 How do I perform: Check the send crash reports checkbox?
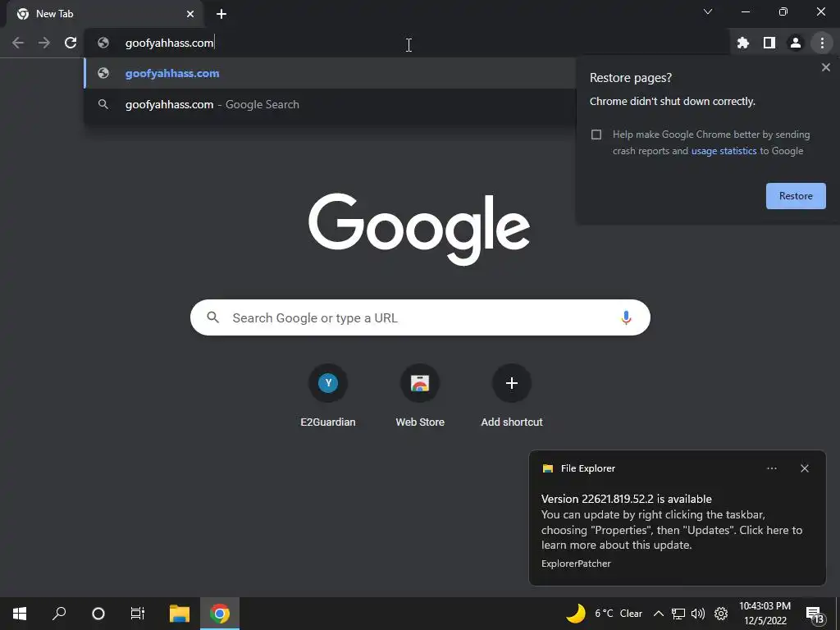point(596,135)
